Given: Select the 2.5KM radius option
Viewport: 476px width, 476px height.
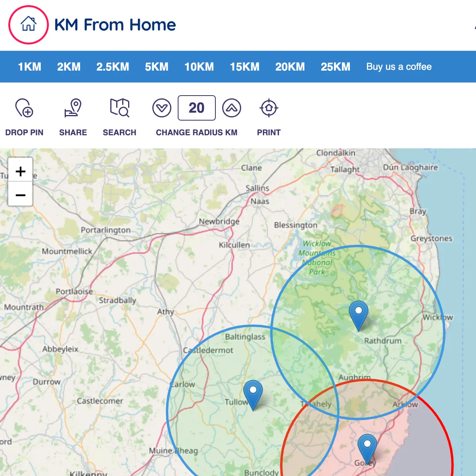Looking at the screenshot, I should pos(113,67).
